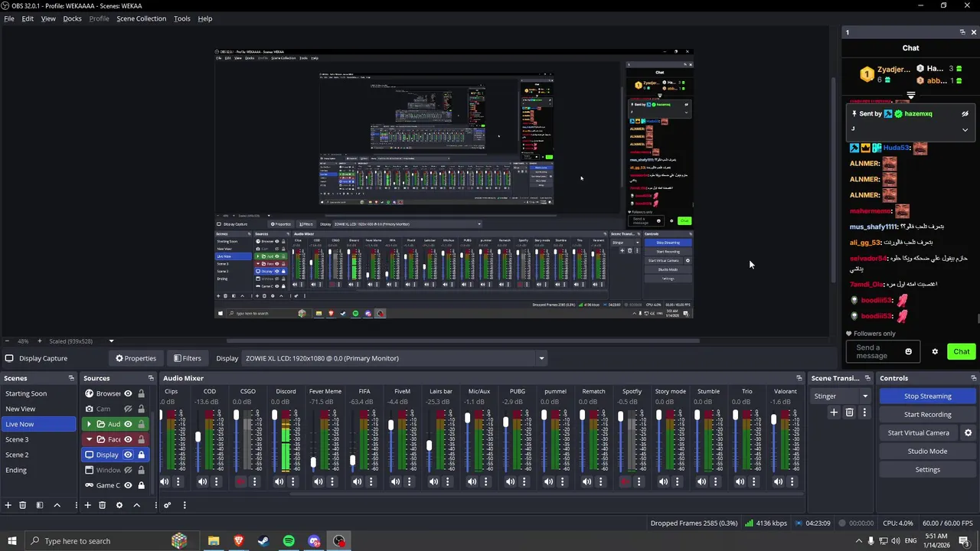This screenshot has width=980, height=551.
Task: Unmute the Spotify audio channel
Action: (625, 481)
